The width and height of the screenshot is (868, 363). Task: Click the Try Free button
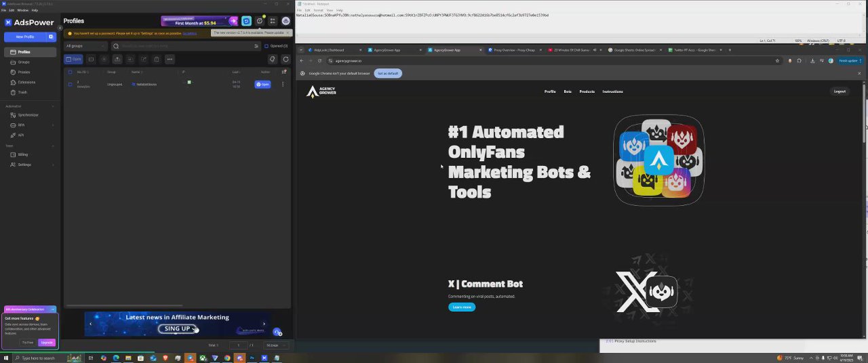[28, 343]
